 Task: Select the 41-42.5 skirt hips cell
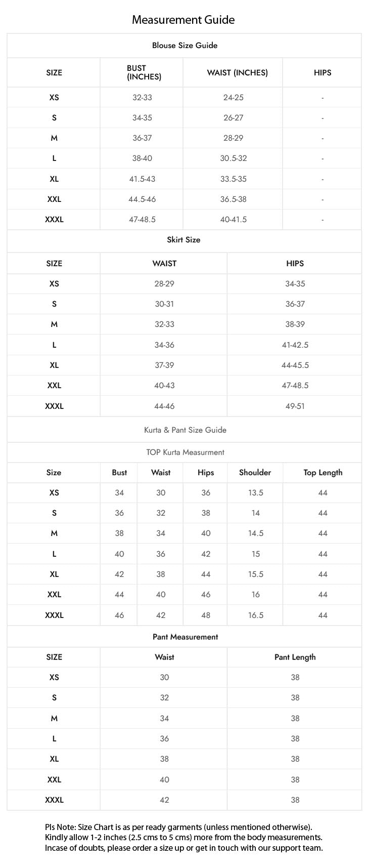pos(295,345)
